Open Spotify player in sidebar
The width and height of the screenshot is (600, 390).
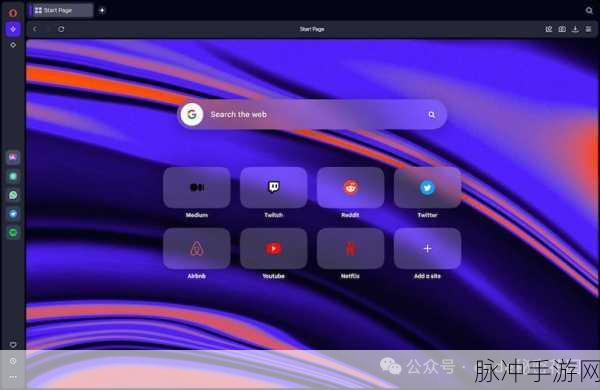tap(13, 233)
